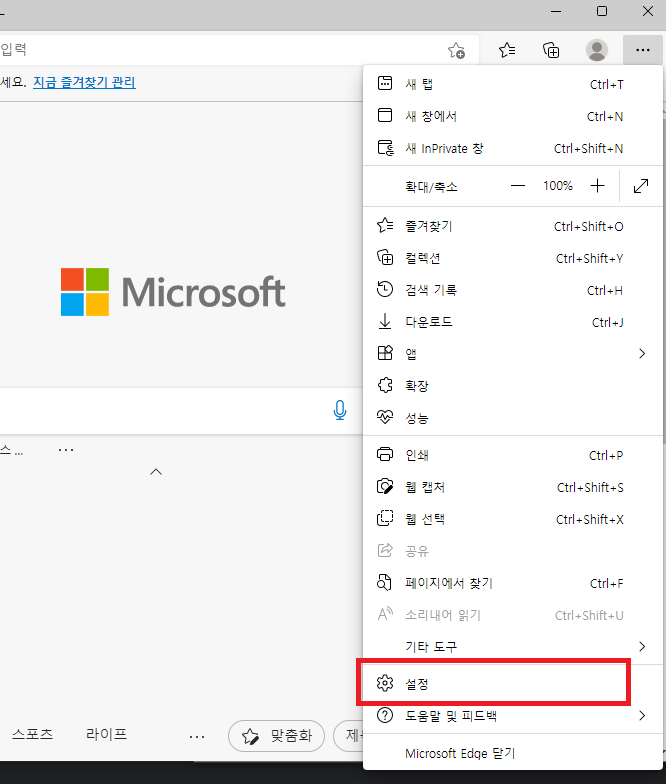
Task: Open 컬렉션 in the menu
Action: click(x=512, y=258)
